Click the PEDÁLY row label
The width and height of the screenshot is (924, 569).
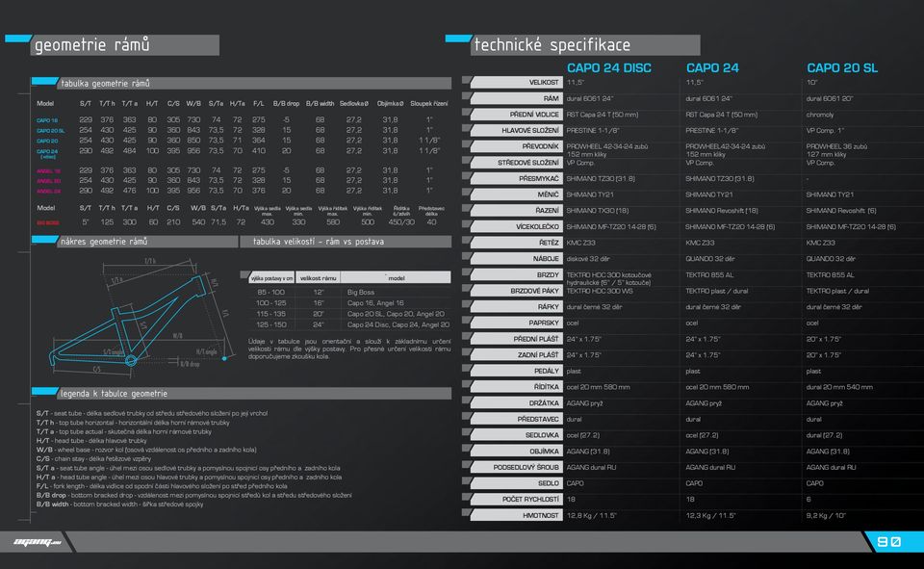(x=516, y=371)
